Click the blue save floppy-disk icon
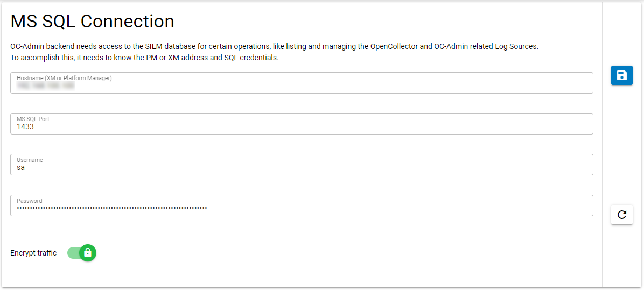The height and width of the screenshot is (290, 644). (621, 75)
